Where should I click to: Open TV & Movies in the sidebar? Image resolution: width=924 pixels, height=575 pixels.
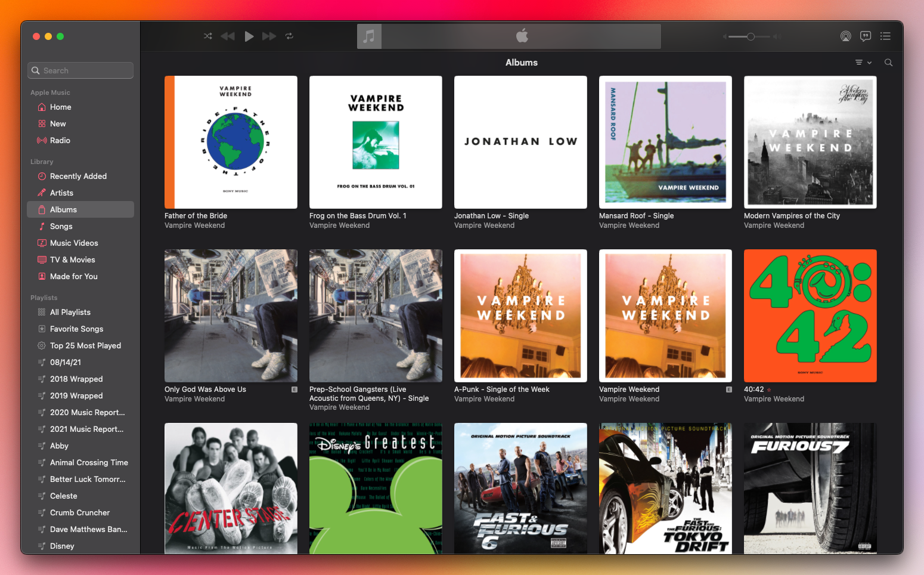tap(72, 259)
